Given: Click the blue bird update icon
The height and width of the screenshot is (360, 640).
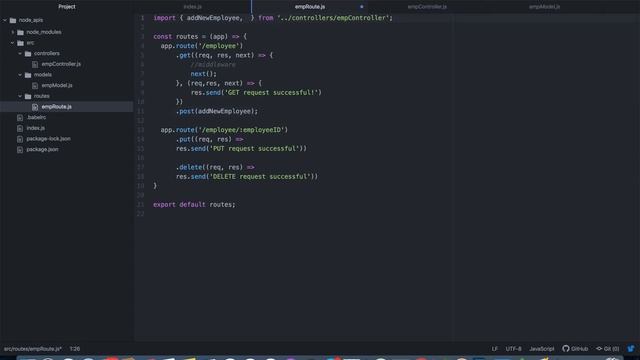Looking at the screenshot, I should pos(631,349).
